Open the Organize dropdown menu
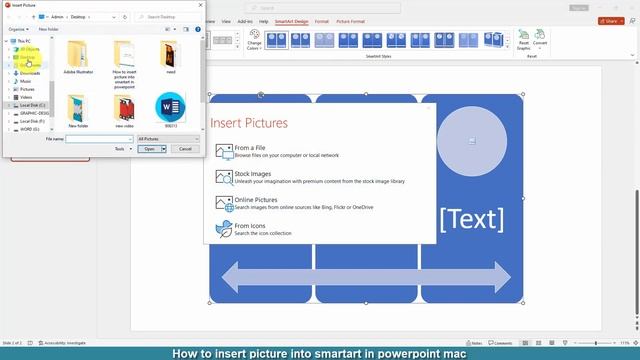The image size is (640, 360). click(x=18, y=29)
